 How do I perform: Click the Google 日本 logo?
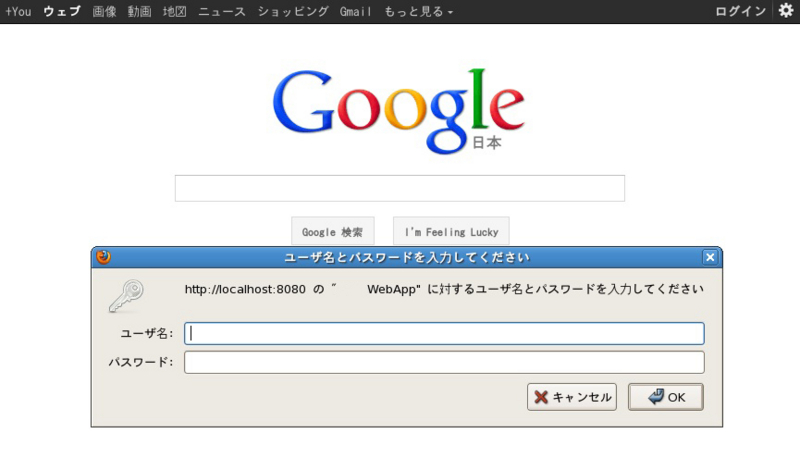(398, 111)
